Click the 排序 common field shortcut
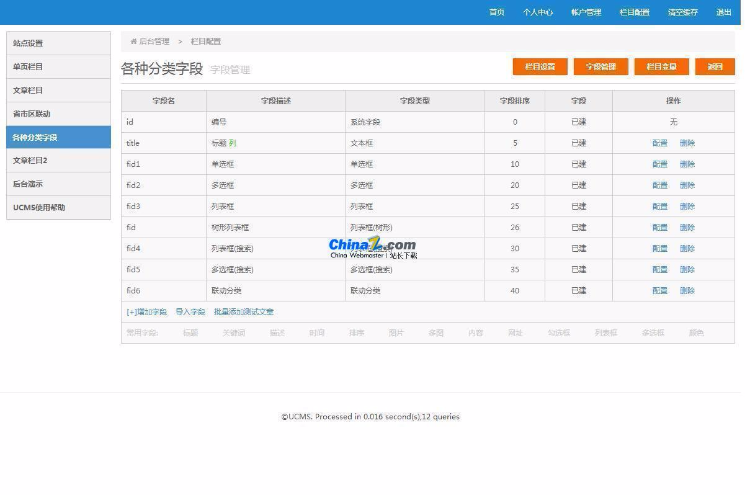The image size is (750, 495). (x=356, y=332)
